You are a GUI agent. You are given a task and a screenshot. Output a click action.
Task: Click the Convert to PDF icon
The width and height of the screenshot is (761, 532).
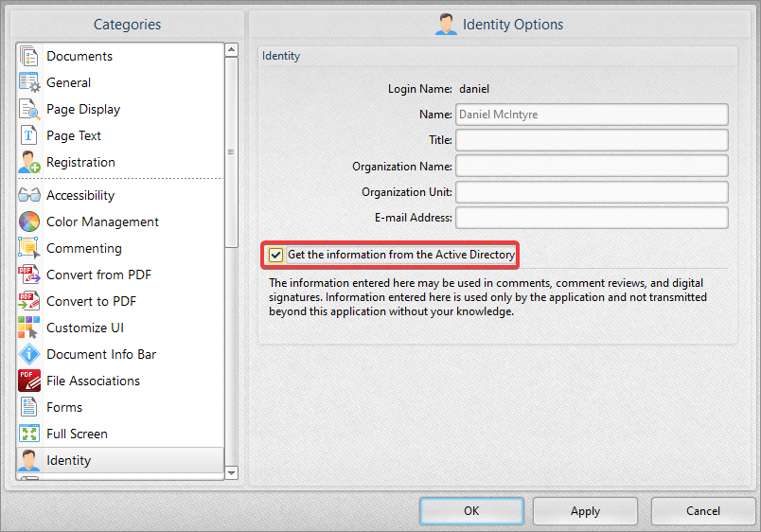point(29,301)
